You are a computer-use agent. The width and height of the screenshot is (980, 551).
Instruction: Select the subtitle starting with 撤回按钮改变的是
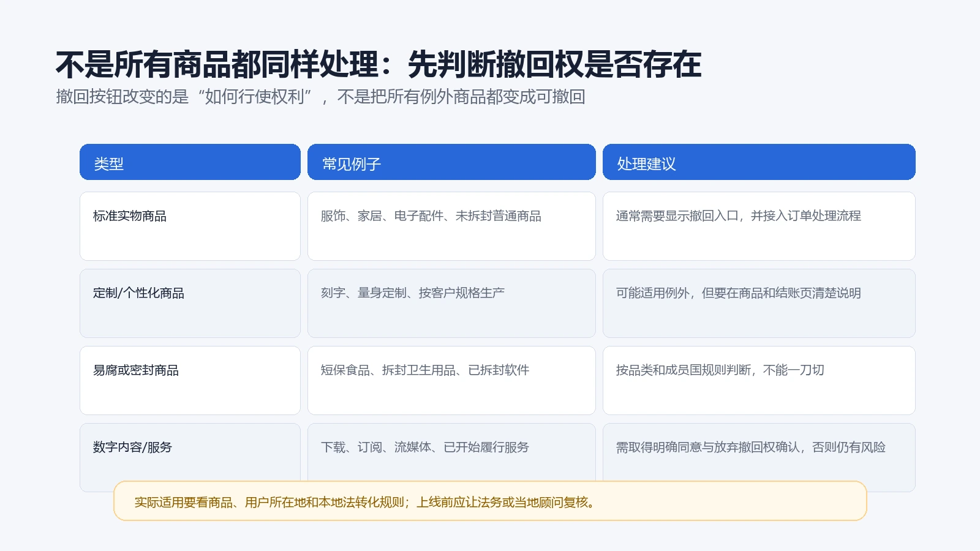(320, 97)
